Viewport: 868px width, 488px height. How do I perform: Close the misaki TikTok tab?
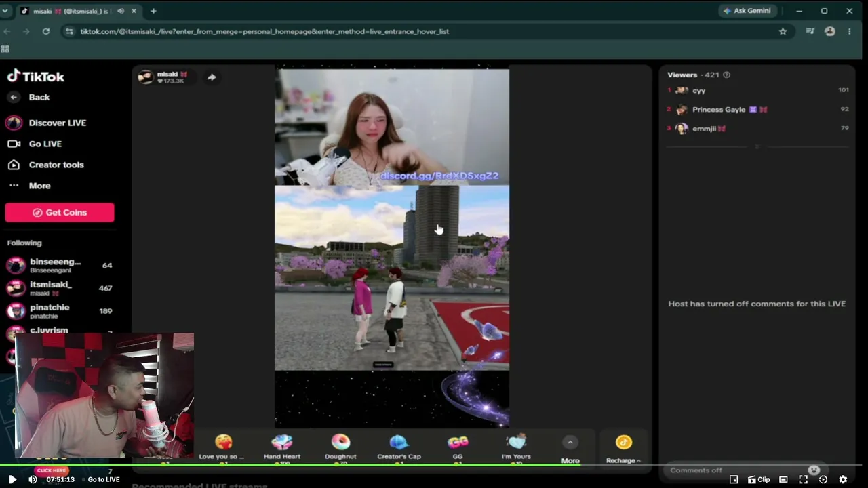134,11
